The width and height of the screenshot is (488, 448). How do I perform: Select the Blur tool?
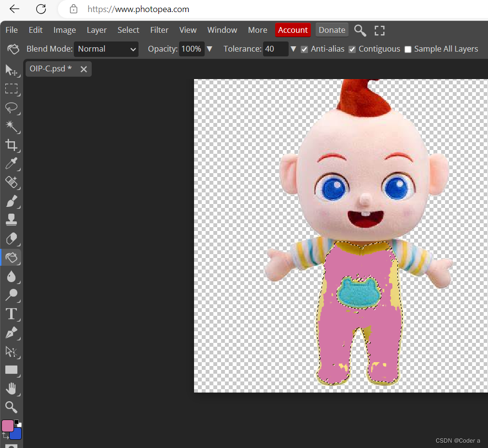point(12,276)
